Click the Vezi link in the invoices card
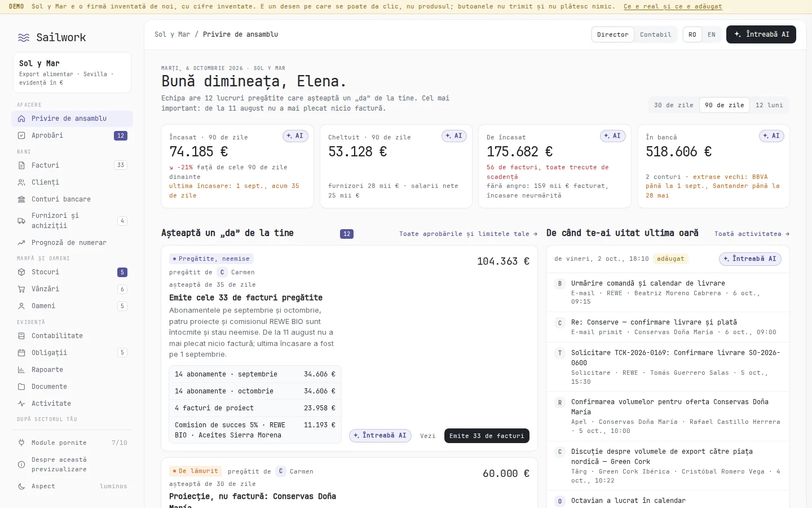Image resolution: width=812 pixels, height=508 pixels. [x=428, y=436]
